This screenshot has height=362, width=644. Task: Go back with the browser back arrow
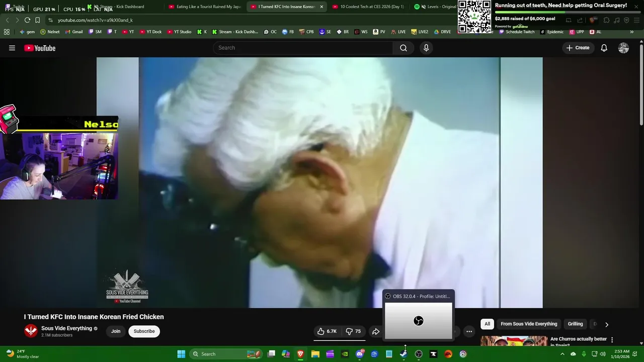click(7, 20)
